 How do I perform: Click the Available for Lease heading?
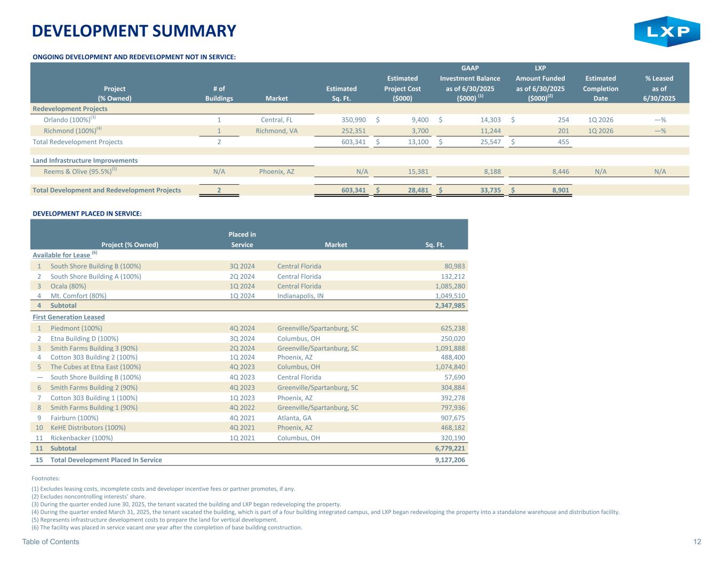[61, 255]
